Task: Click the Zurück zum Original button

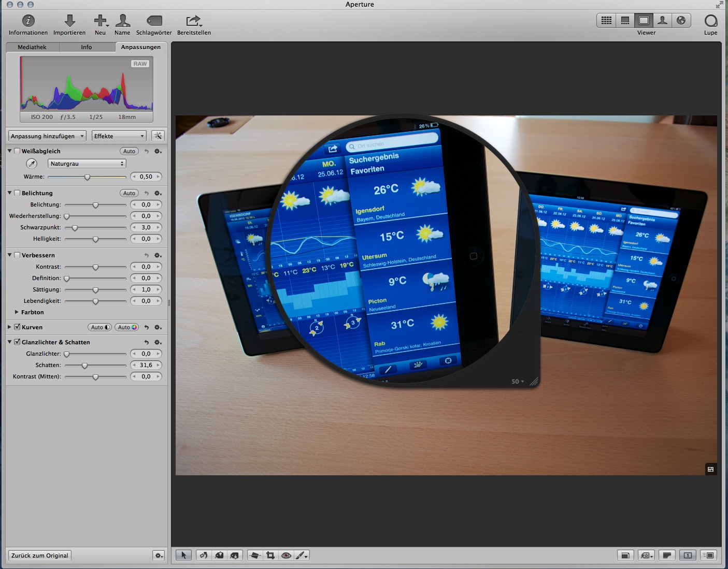Action: 40,556
